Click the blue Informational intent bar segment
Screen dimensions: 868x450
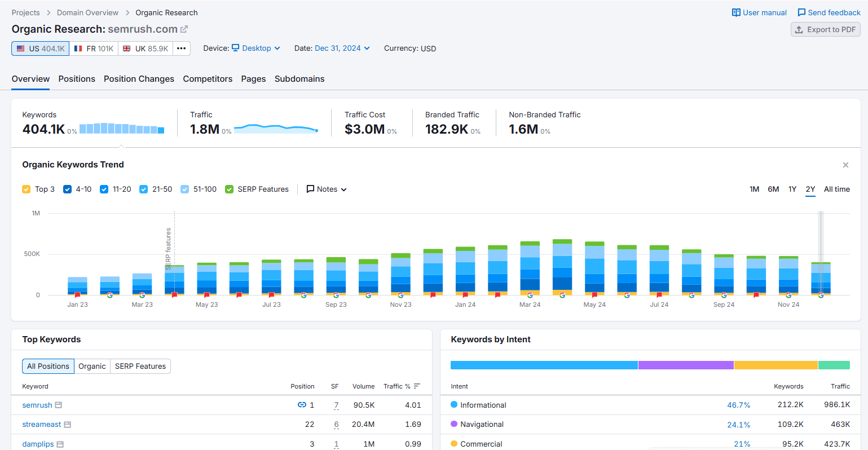pos(544,365)
